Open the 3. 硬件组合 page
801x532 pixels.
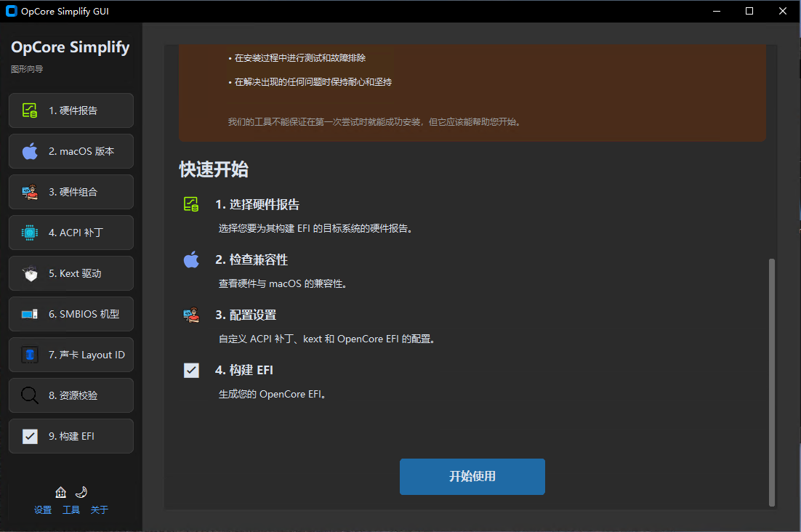[x=71, y=192]
